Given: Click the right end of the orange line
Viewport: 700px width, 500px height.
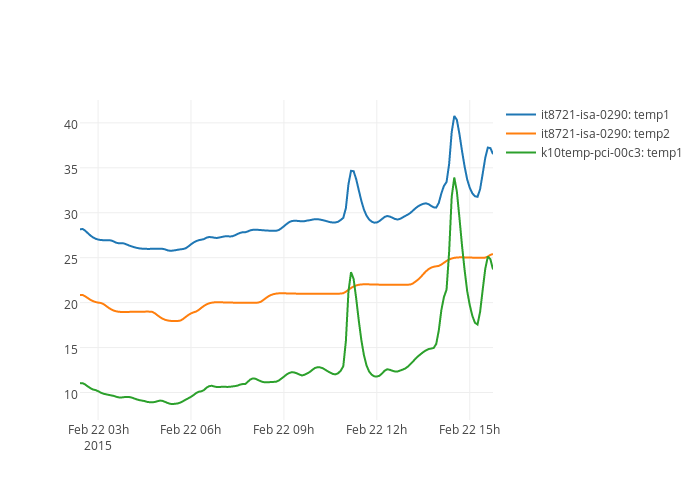Looking at the screenshot, I should (492, 254).
